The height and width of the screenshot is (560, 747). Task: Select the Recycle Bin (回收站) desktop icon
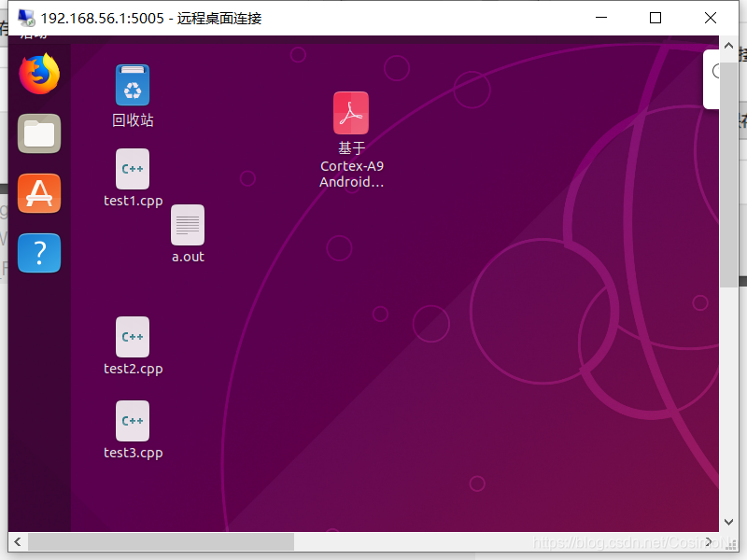pyautogui.click(x=133, y=85)
